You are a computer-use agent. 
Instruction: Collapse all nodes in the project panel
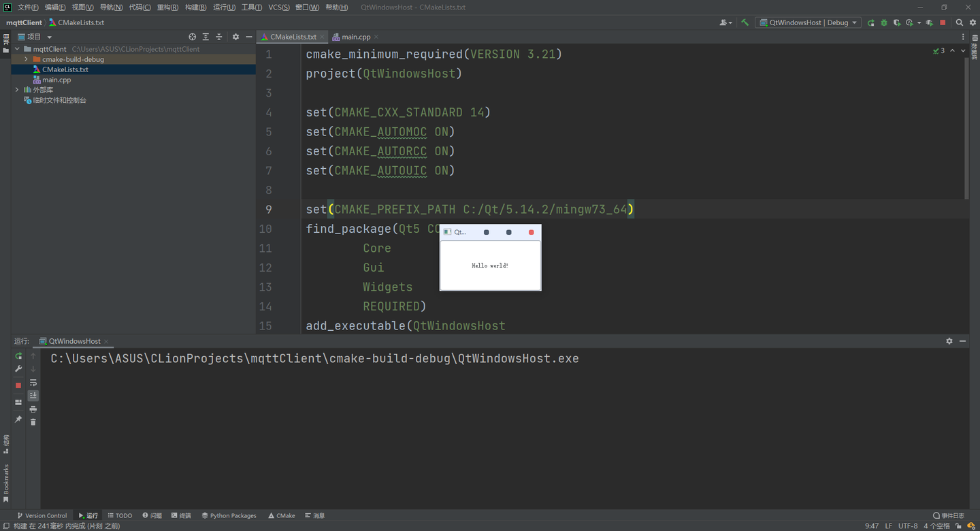[x=218, y=37]
